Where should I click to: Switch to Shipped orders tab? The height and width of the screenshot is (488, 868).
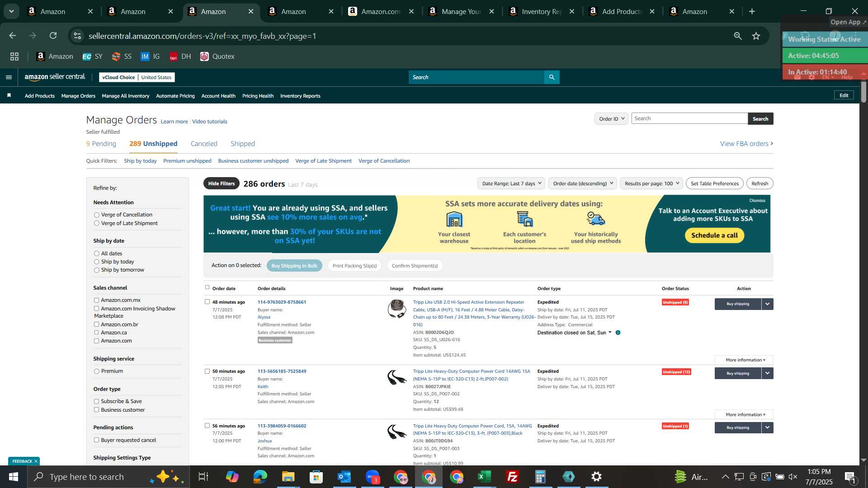pos(243,144)
